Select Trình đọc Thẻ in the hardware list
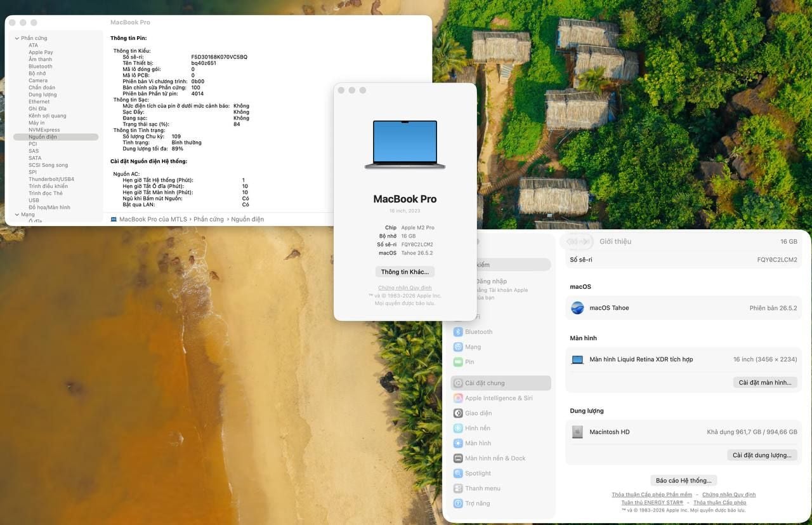Screen dimensions: 812x525 (x=46, y=193)
